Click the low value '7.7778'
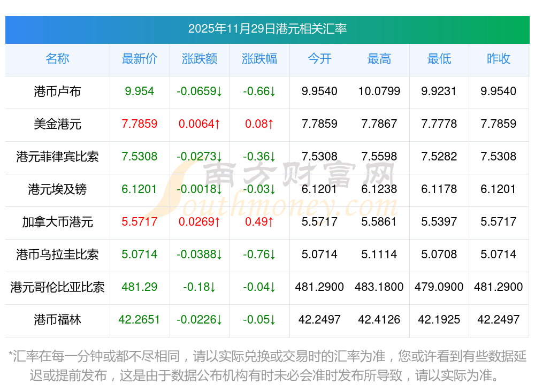Image resolution: width=535 pixels, height=392 pixels. (439, 124)
